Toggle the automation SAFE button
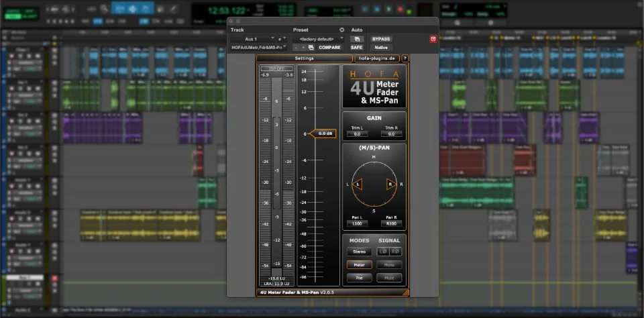 point(356,47)
